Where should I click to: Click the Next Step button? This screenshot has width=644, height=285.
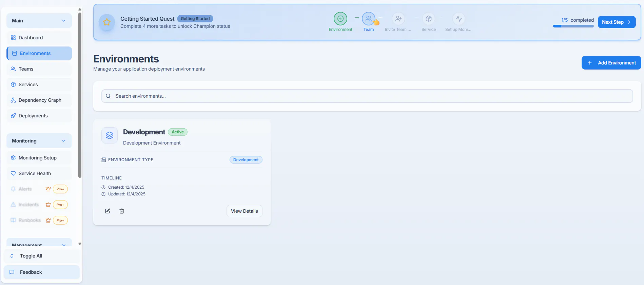(x=617, y=22)
